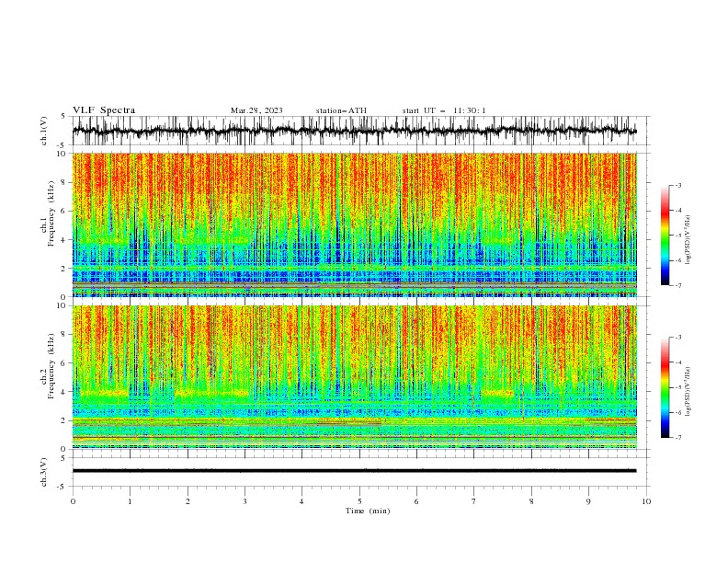Click the "-4" tick on ch.2 color bar

click(677, 362)
